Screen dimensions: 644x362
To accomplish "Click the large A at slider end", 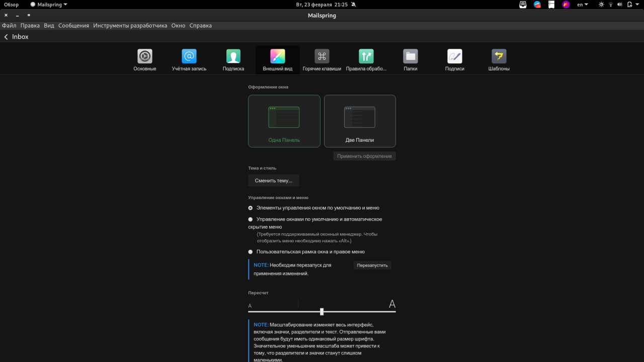I will point(392,304).
